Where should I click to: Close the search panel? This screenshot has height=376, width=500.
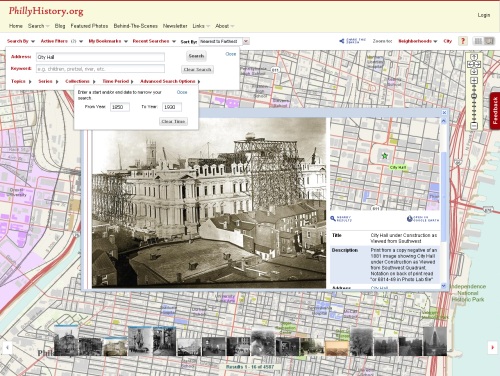tap(231, 54)
